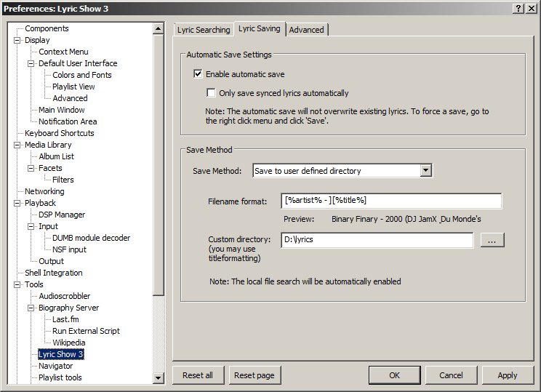This screenshot has height=392, width=541.
Task: Switch to the Lyric Searching tab
Action: (x=204, y=30)
